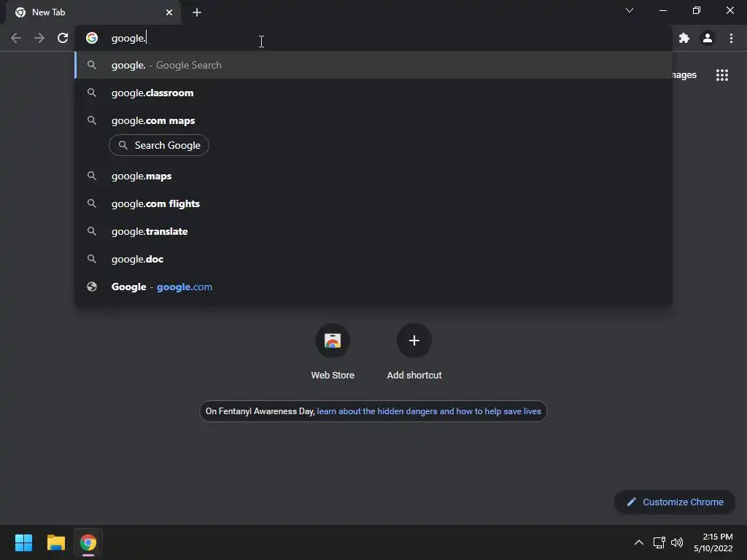Choose the google.com maps suggestion
The height and width of the screenshot is (560, 747).
pyautogui.click(x=374, y=120)
